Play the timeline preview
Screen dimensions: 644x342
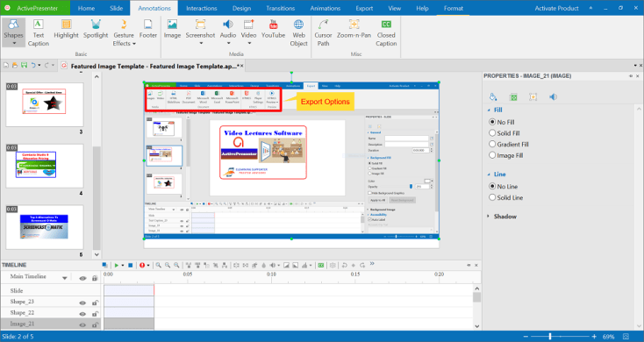click(x=117, y=265)
